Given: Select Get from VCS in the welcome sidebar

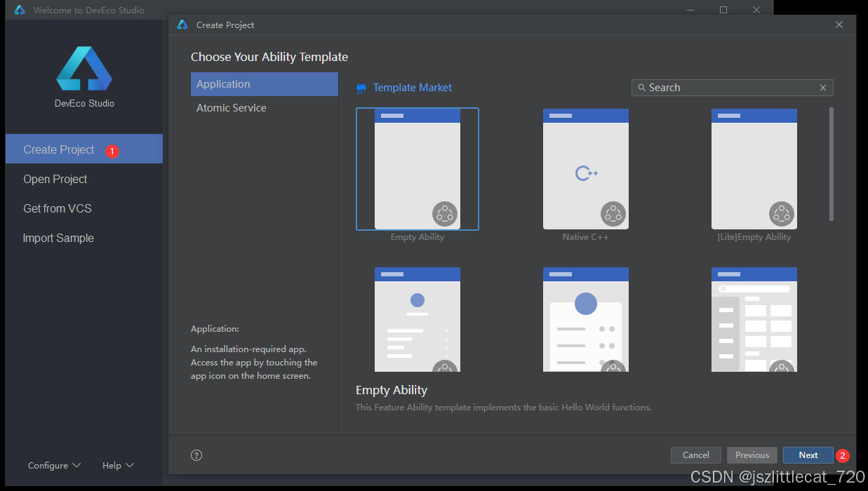Looking at the screenshot, I should 84,208.
